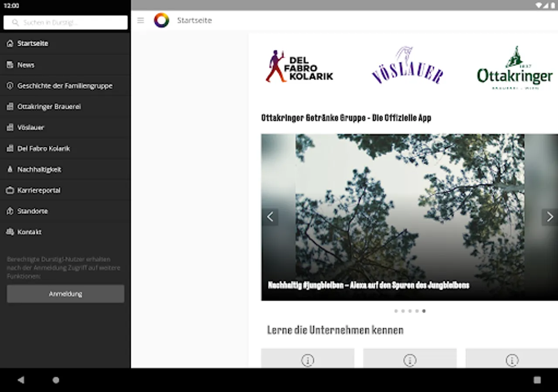Select the third carousel dot

tap(410, 311)
